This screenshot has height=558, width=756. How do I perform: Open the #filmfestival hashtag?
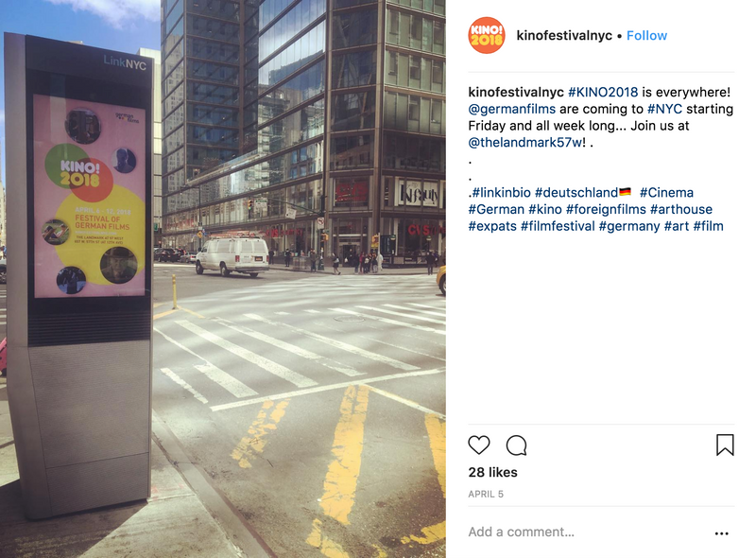(558, 226)
